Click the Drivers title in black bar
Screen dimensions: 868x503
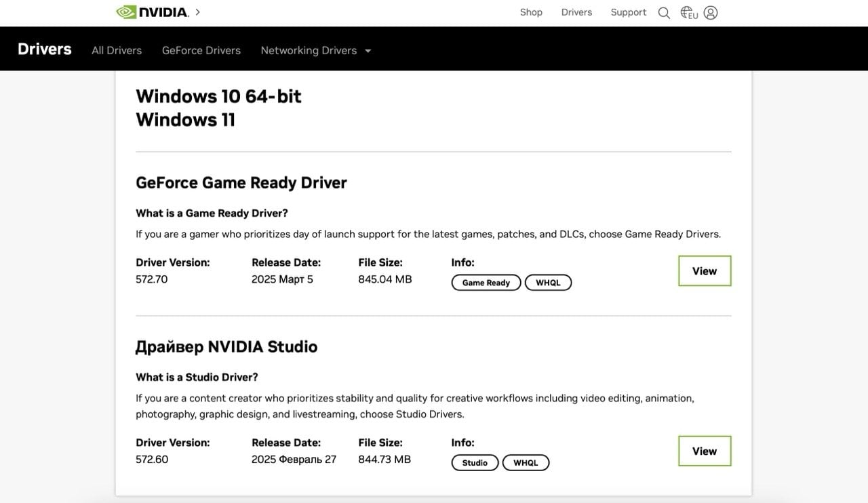coord(45,49)
